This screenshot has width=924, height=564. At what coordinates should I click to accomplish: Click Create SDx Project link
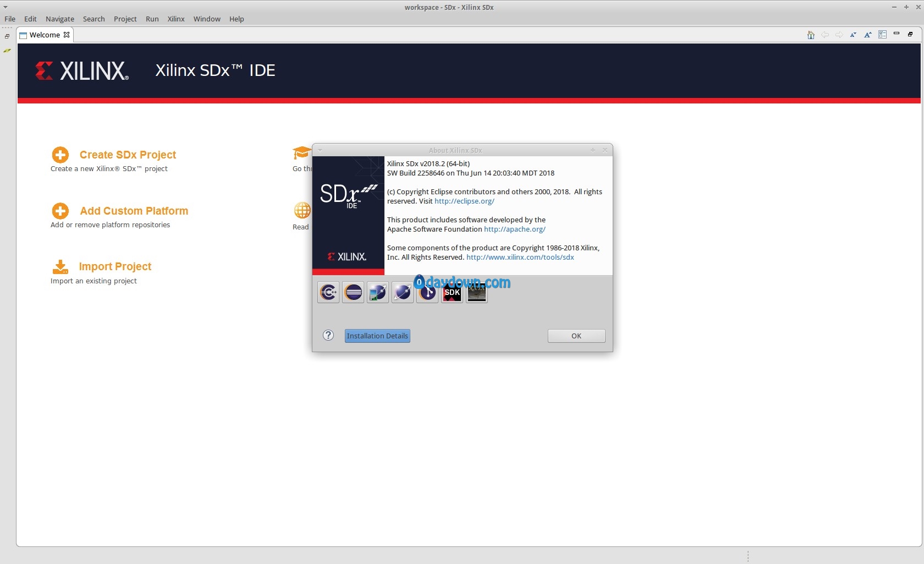tap(128, 155)
